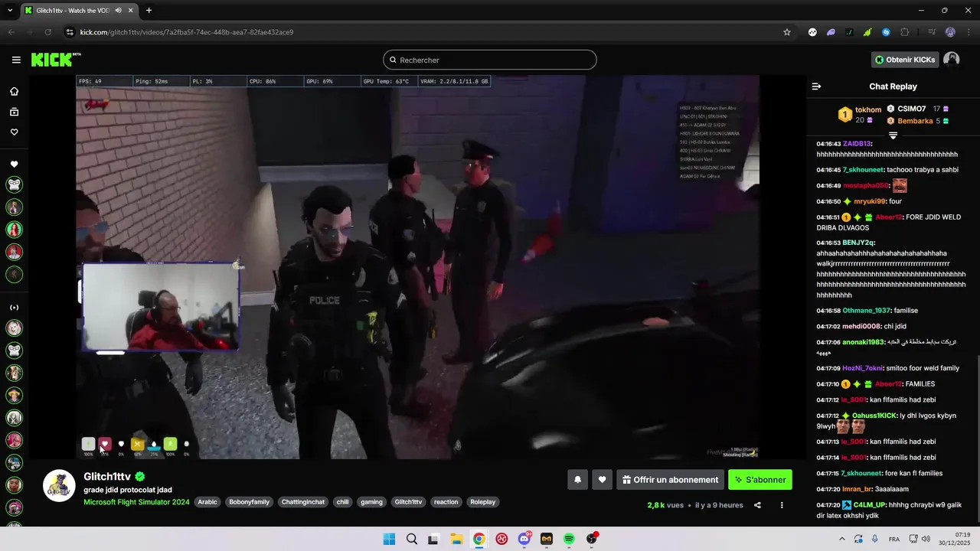Click chat username Othmane_1937
Image resolution: width=980 pixels, height=551 pixels.
pyautogui.click(x=867, y=311)
